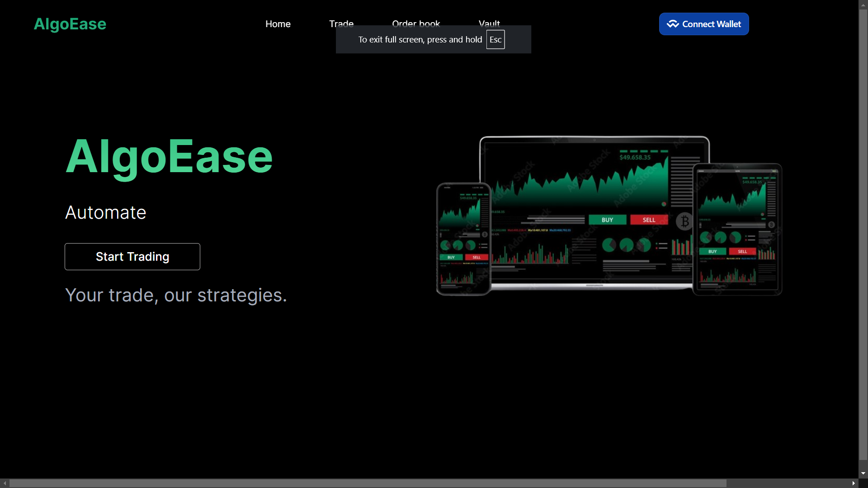Click the scroll-down arrow on the vertical scrollbar
868x488 pixels.
[863, 474]
